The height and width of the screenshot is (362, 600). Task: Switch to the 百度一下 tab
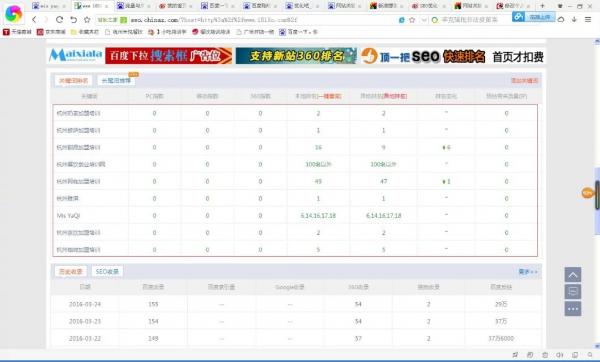click(218, 6)
